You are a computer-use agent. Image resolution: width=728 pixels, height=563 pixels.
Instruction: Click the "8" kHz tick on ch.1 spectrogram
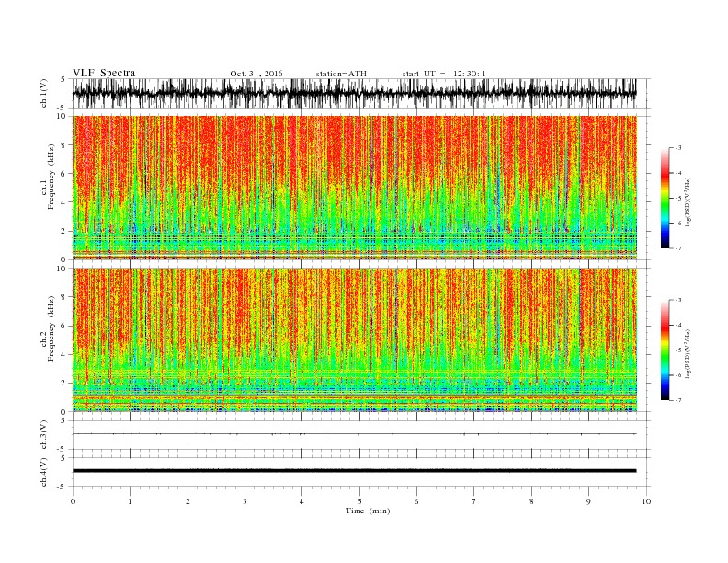click(64, 145)
